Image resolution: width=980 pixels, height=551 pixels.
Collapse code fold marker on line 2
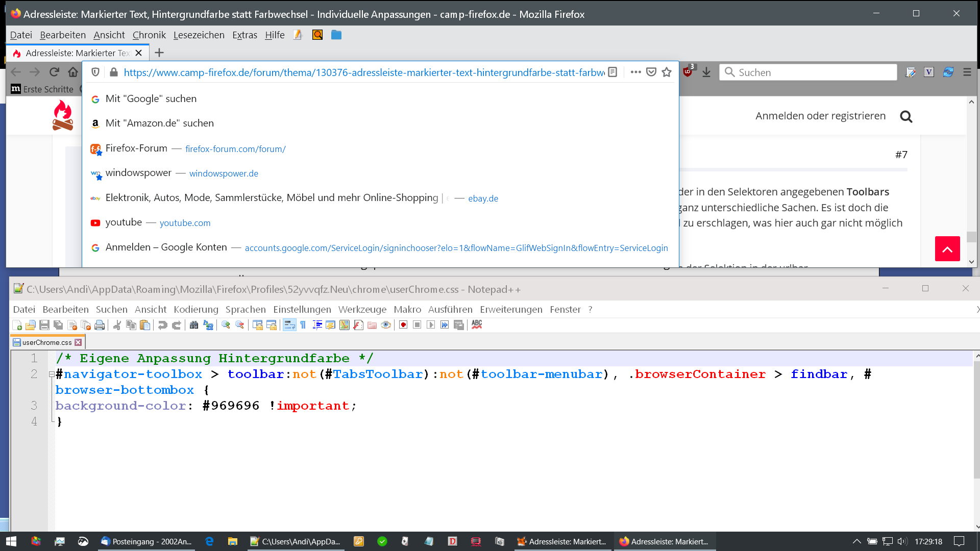coord(52,374)
